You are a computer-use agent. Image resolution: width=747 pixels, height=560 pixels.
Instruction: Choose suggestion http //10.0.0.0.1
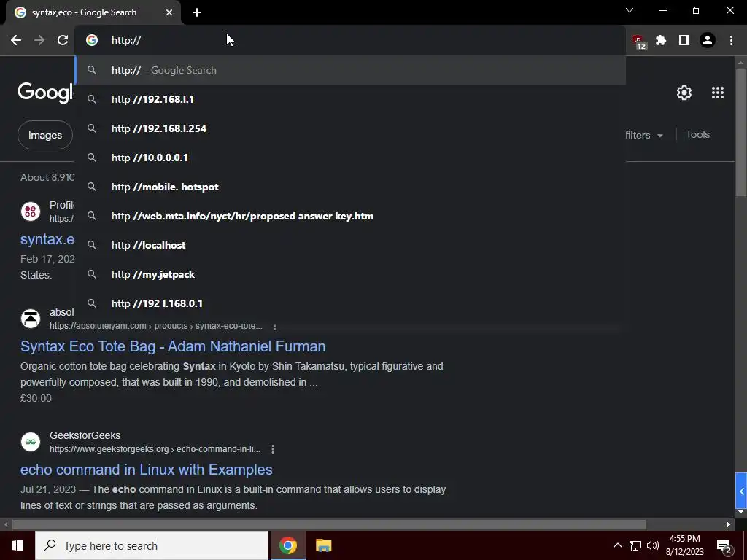click(350, 157)
